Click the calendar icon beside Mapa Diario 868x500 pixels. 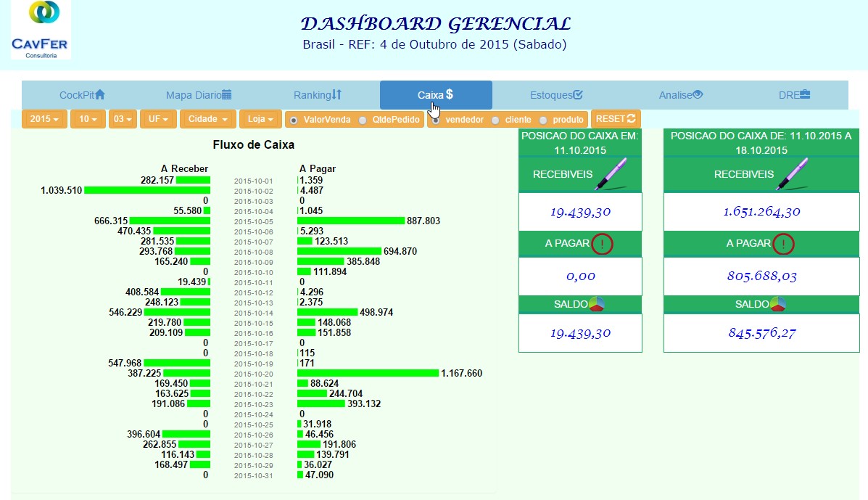point(226,94)
